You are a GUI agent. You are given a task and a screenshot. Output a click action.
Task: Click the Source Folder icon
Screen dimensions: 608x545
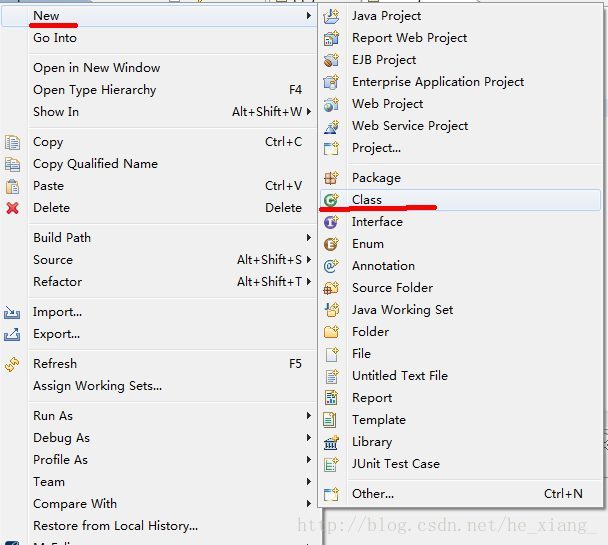[x=331, y=288]
